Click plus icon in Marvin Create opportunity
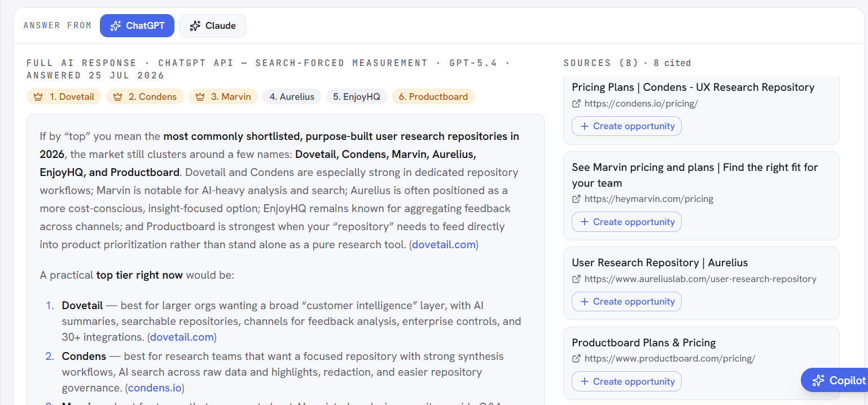 [584, 222]
